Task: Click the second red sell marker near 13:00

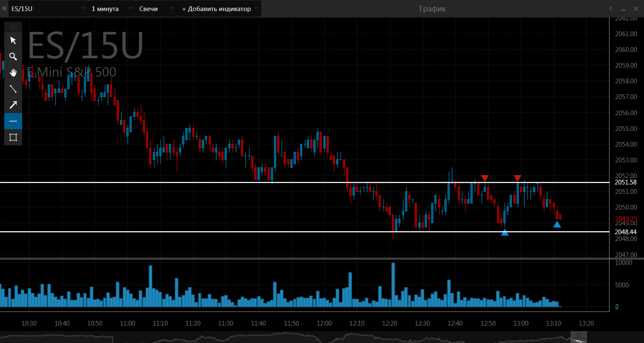Action: click(517, 178)
